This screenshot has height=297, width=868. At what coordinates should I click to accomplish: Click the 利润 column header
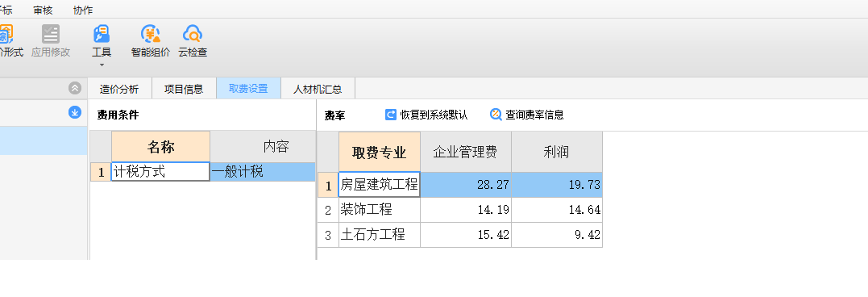(557, 152)
